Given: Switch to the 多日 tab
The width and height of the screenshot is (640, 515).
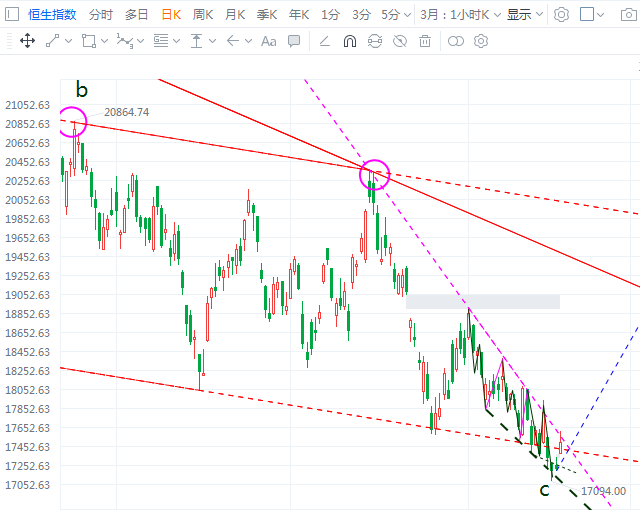Looking at the screenshot, I should (x=136, y=15).
